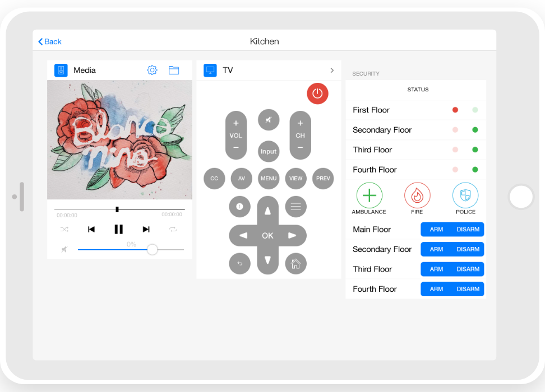Tap the Police shield icon
Screen dimensions: 545x392
tap(465, 195)
